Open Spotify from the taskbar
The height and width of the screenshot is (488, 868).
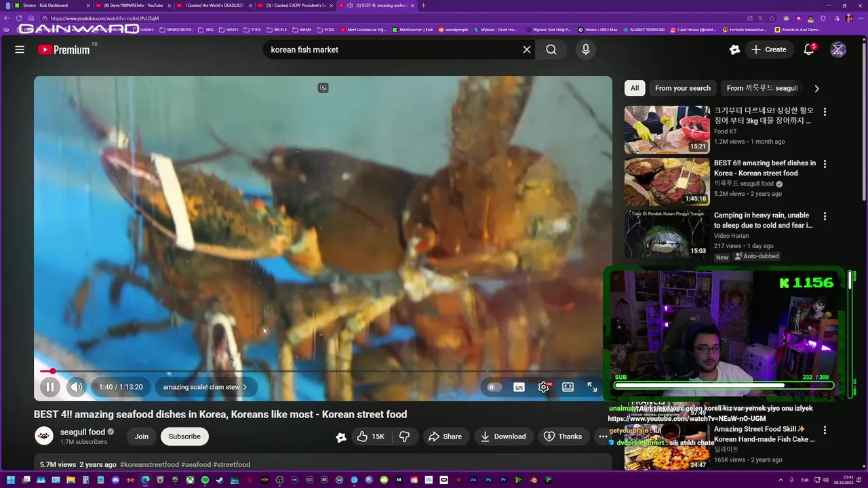[205, 480]
